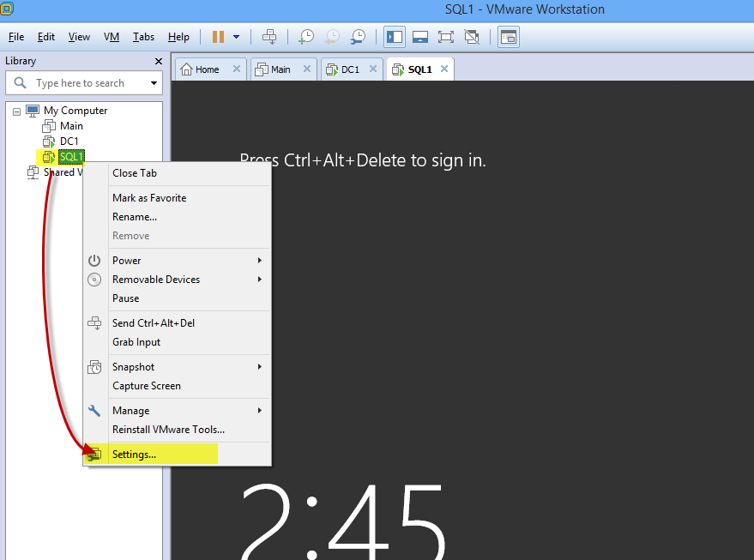754x560 pixels.
Task: Open the Tabs menu
Action: click(143, 37)
